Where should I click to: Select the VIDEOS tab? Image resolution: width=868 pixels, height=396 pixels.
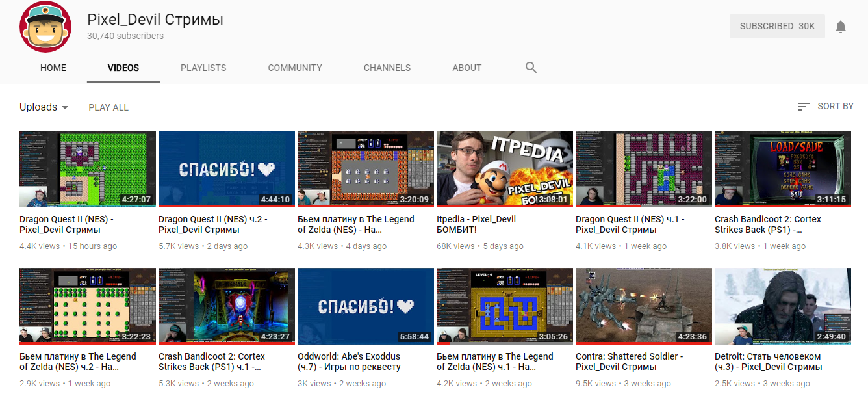pos(123,68)
